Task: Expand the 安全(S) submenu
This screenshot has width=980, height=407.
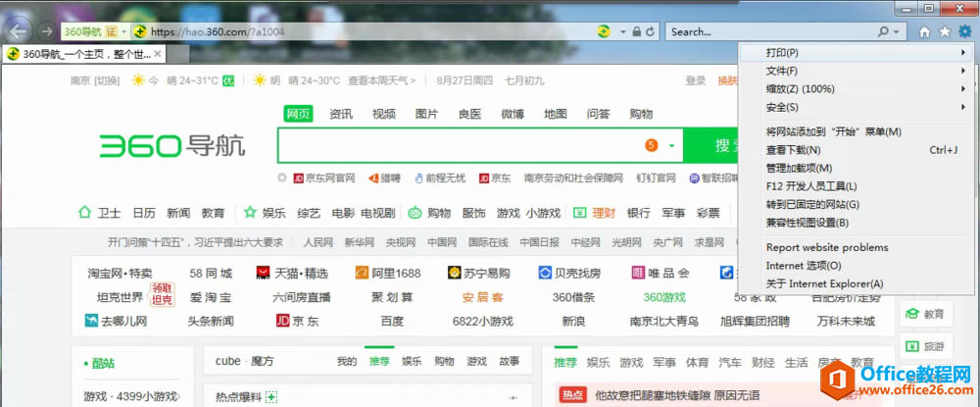Action: pyautogui.click(x=856, y=108)
